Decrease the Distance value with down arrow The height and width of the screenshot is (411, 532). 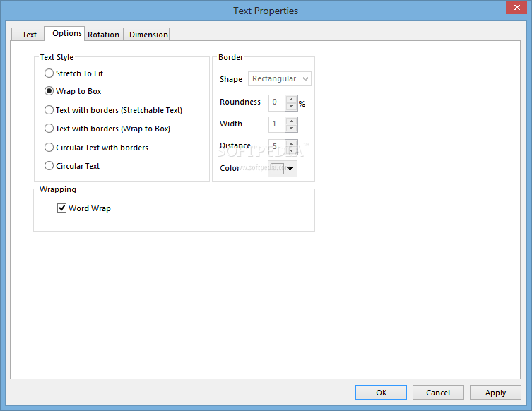[x=292, y=150]
